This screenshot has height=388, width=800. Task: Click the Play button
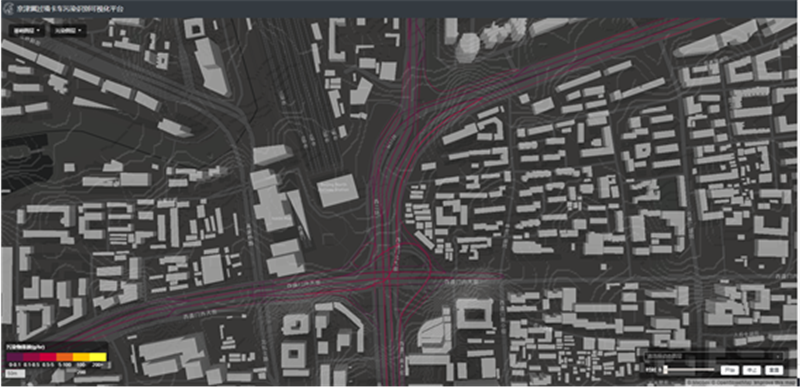[730, 370]
